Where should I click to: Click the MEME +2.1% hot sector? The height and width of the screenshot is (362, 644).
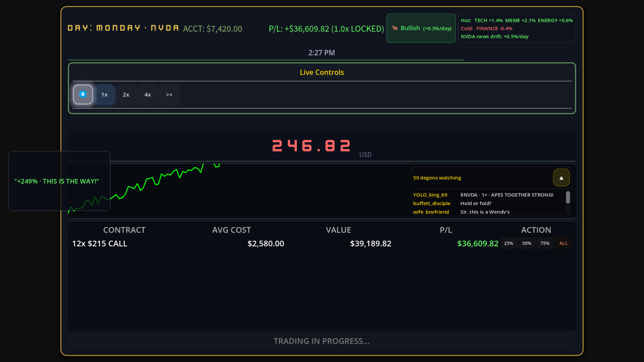click(520, 20)
